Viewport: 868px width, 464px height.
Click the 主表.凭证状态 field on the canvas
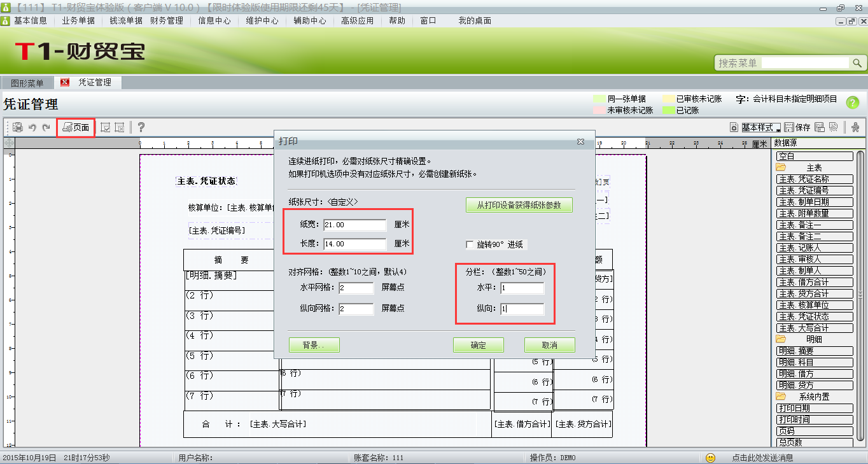pos(206,181)
